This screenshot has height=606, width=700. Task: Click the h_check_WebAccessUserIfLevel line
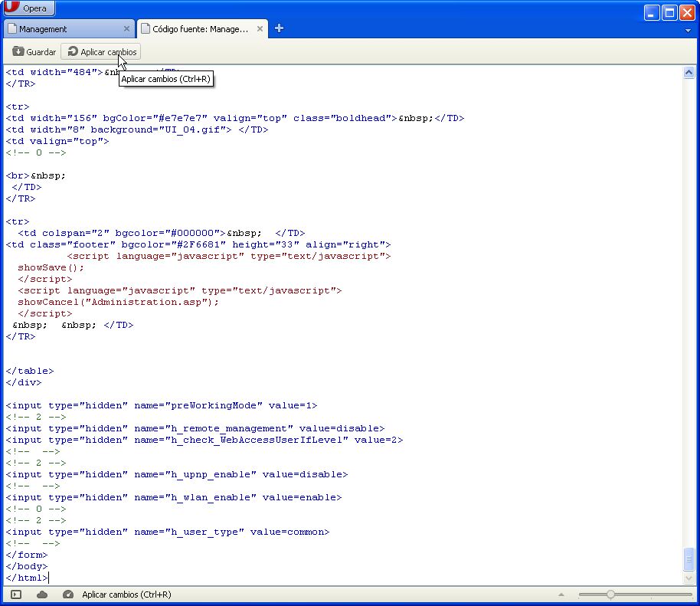point(204,440)
